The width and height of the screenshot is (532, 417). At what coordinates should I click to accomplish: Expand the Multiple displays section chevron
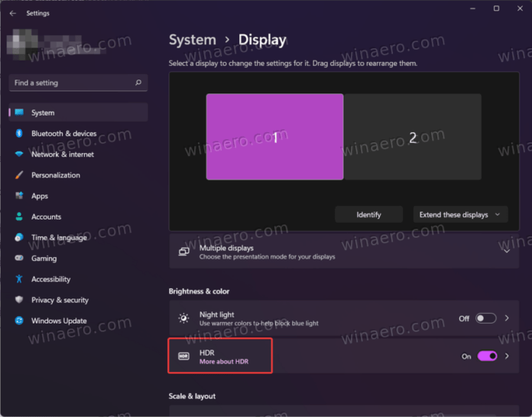pyautogui.click(x=507, y=251)
